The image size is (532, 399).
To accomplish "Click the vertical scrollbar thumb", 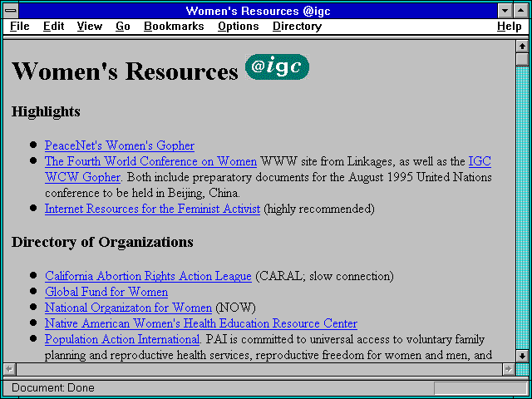I will pyautogui.click(x=522, y=59).
